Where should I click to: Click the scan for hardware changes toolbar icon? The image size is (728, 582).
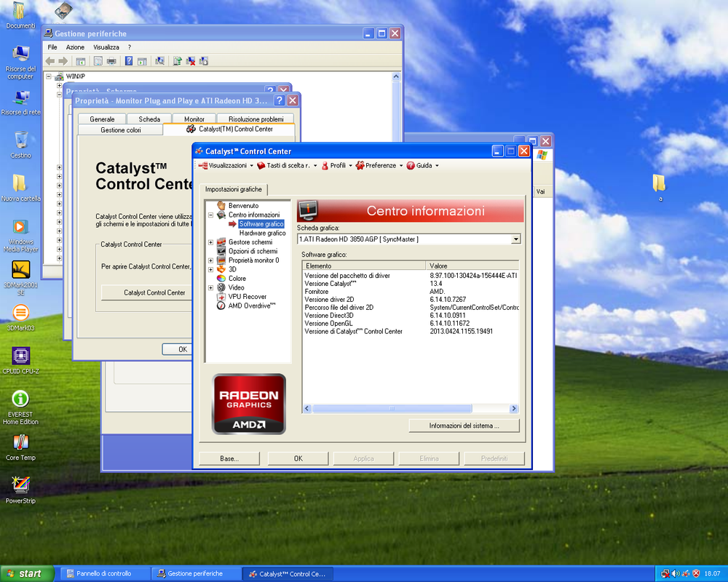click(x=159, y=61)
